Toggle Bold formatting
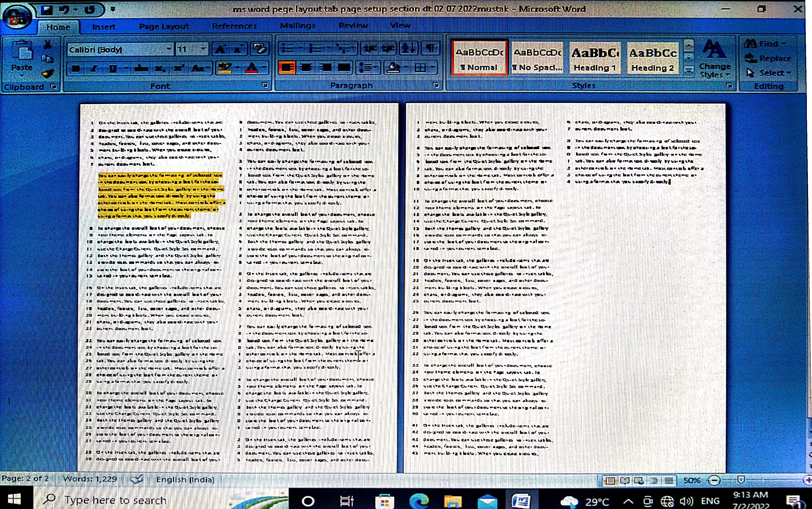Image resolution: width=812 pixels, height=509 pixels. coord(76,68)
